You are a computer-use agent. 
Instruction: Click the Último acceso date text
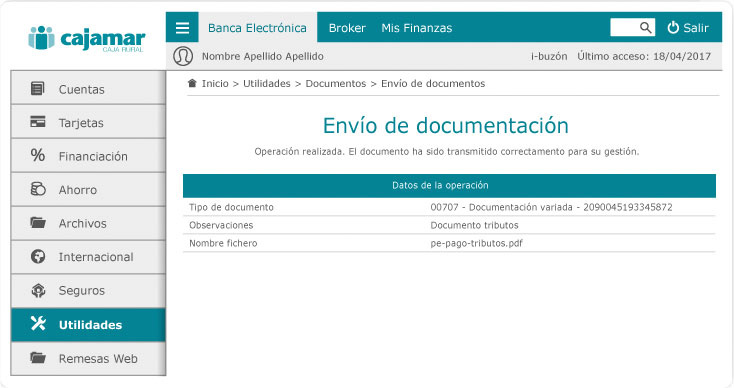(x=644, y=56)
